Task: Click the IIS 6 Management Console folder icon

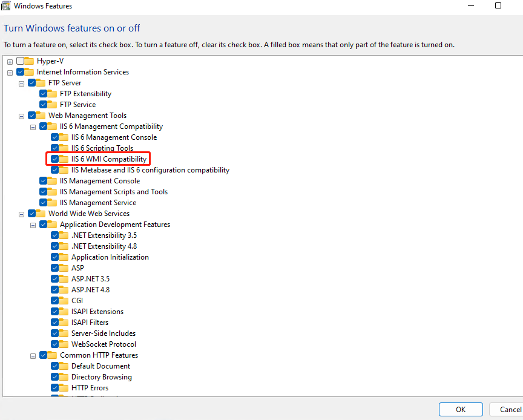Action: [64, 137]
